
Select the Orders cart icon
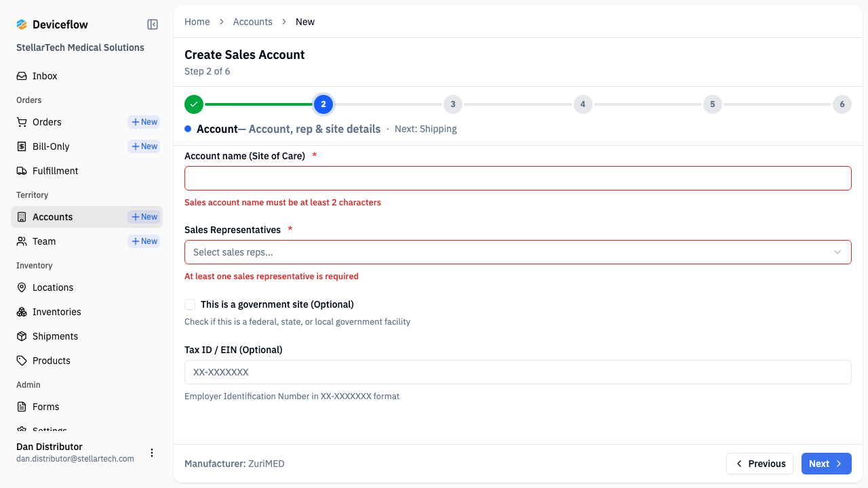pos(21,122)
